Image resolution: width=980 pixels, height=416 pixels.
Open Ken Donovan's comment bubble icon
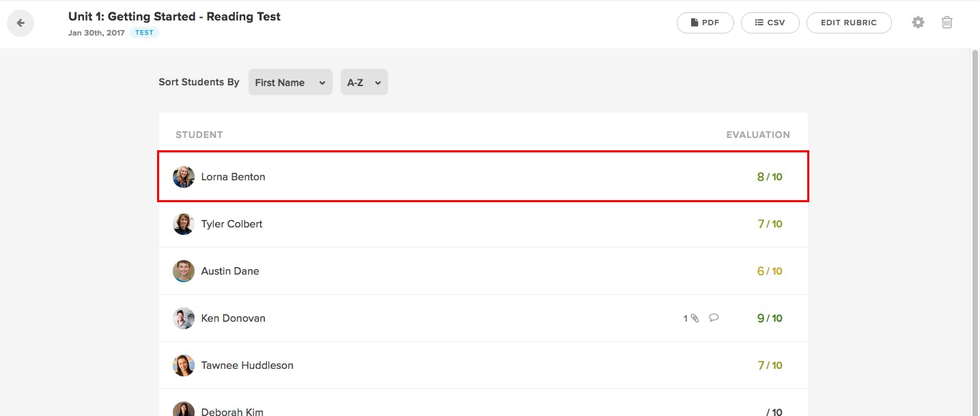click(x=714, y=318)
